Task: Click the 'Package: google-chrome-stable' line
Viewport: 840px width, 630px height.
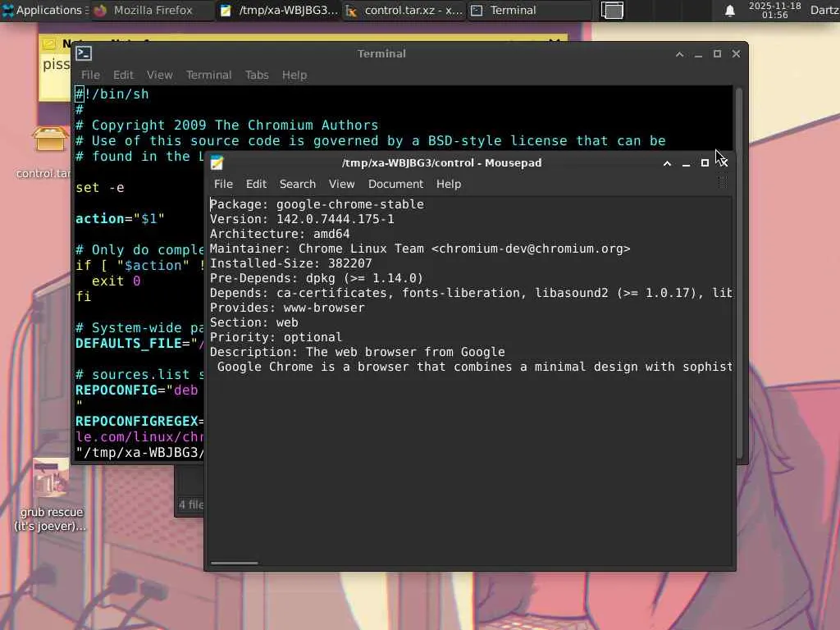Action: [317, 204]
